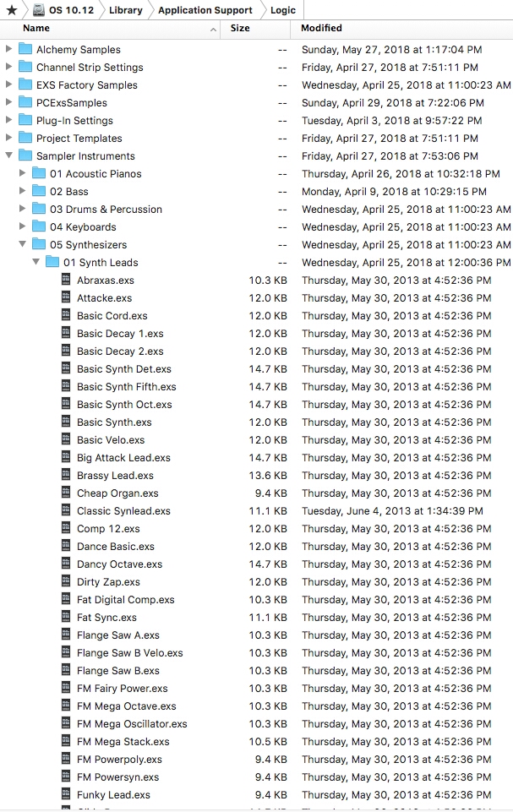Image resolution: width=513 pixels, height=812 pixels.
Task: Select the Logic path segment
Action: click(x=283, y=10)
